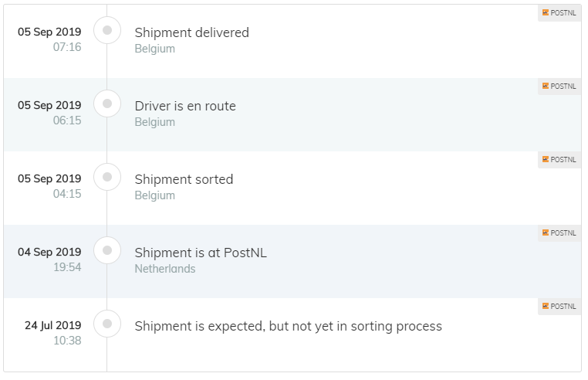Click the Shipment is at PostNL text
588x380 pixels.
[x=201, y=253]
